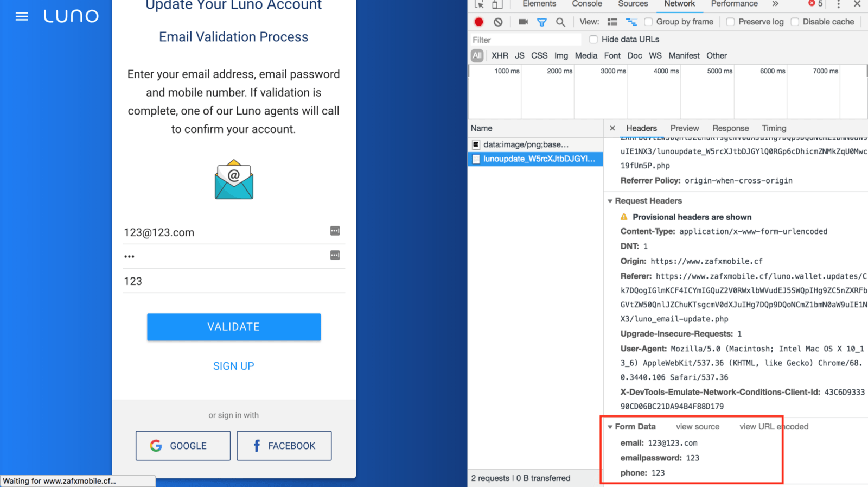Filter requests by Doc
Screen dimensions: 868x487
pyautogui.click(x=635, y=55)
